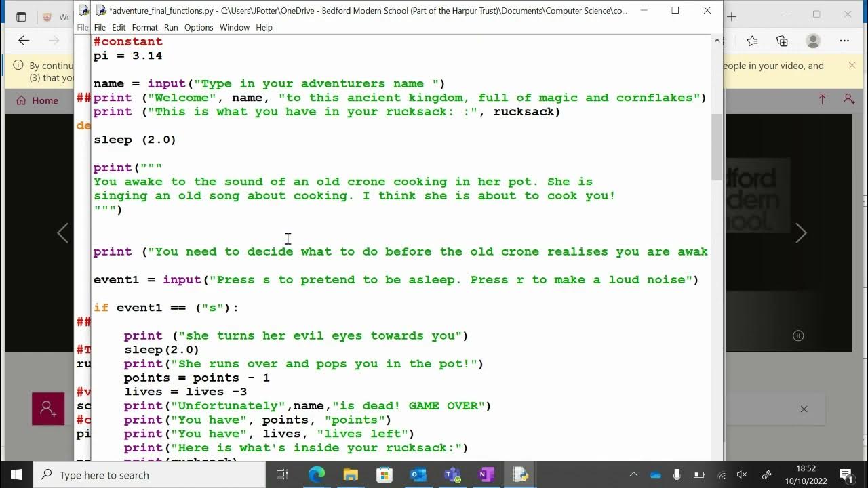Click the battery status tray icon

click(x=698, y=474)
